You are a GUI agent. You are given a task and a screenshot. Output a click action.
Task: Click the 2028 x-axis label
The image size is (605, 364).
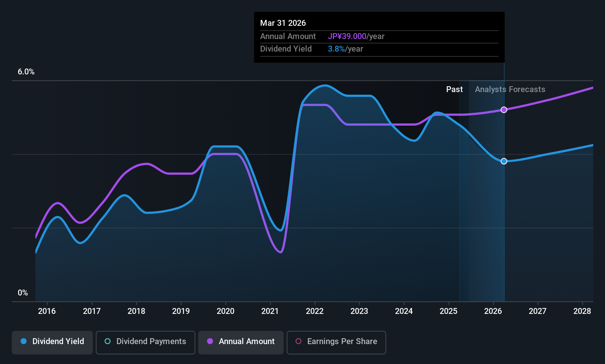tap(582, 311)
